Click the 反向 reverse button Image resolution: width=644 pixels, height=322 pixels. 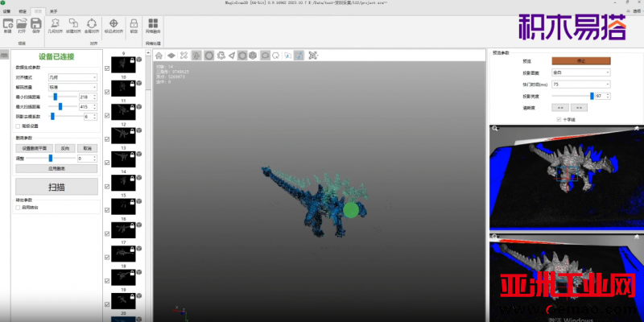[65, 149]
